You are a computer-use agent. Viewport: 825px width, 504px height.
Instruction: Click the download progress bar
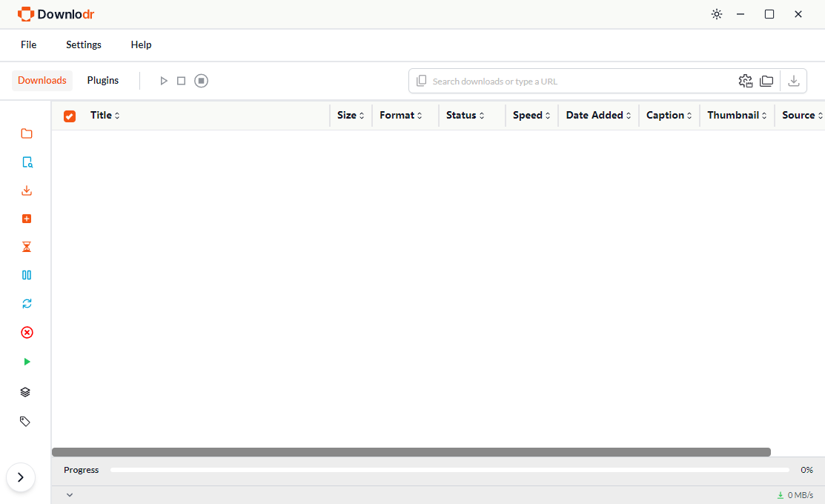click(x=449, y=470)
